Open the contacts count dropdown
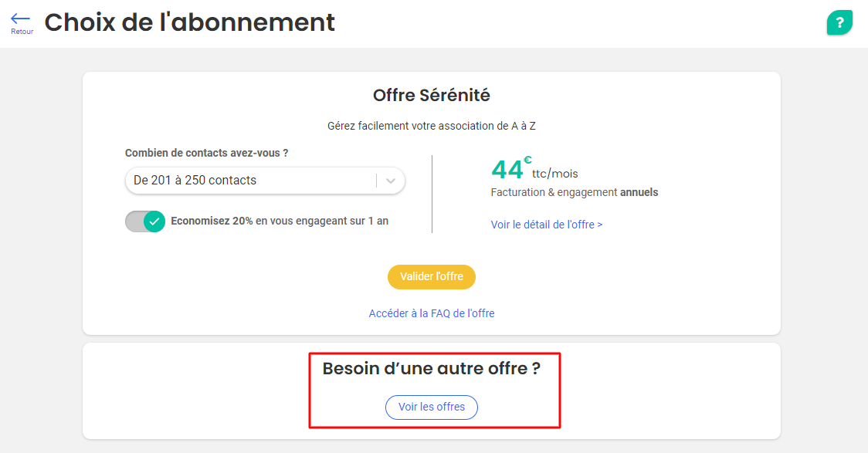The height and width of the screenshot is (453, 868). [265, 181]
